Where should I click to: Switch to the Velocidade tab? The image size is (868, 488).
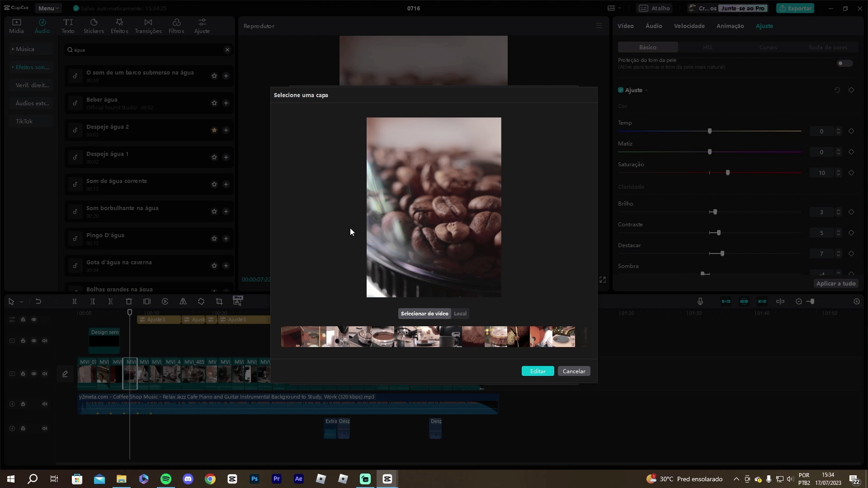[689, 26]
